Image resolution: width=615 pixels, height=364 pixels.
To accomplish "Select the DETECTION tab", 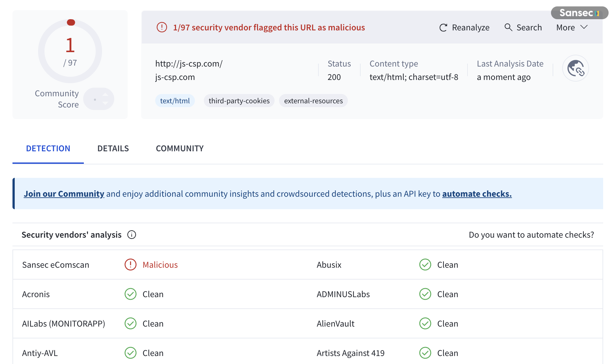I will [48, 148].
